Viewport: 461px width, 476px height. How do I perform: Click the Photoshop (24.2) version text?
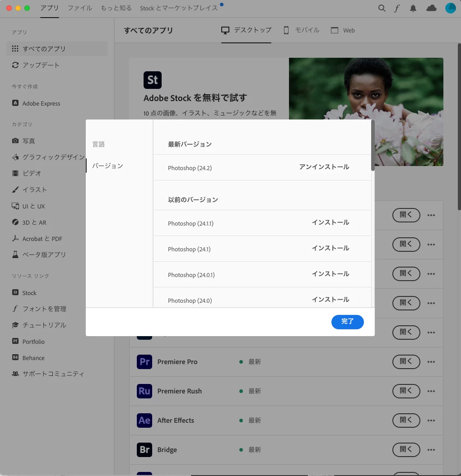point(190,168)
